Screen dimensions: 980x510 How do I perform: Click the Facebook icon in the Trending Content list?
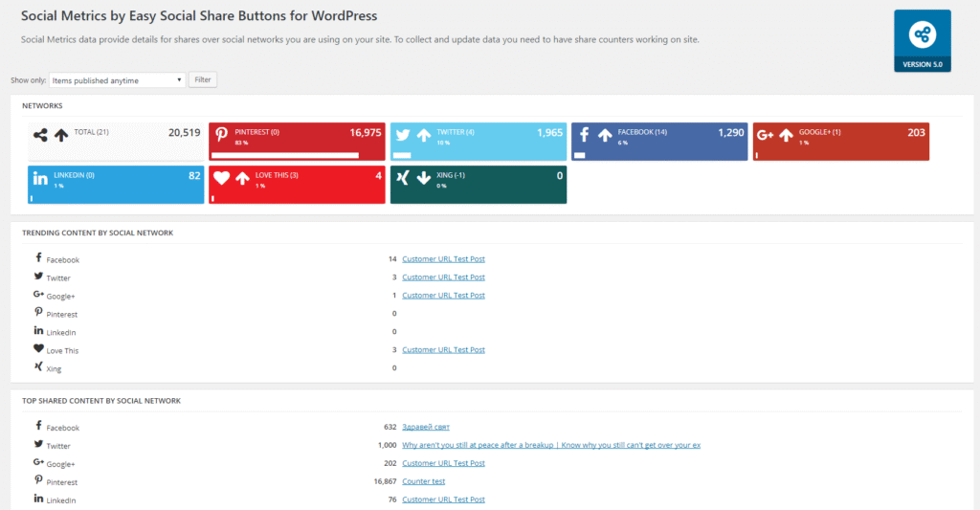point(38,257)
